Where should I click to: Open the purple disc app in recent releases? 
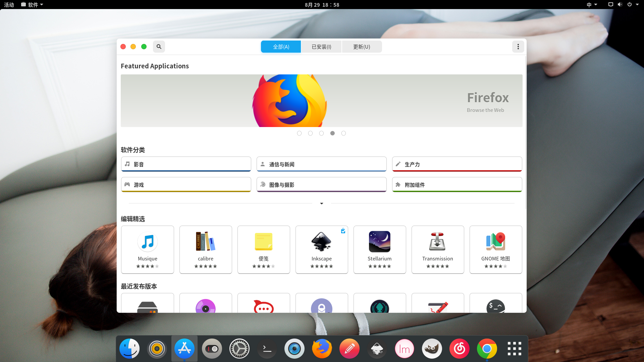206,303
